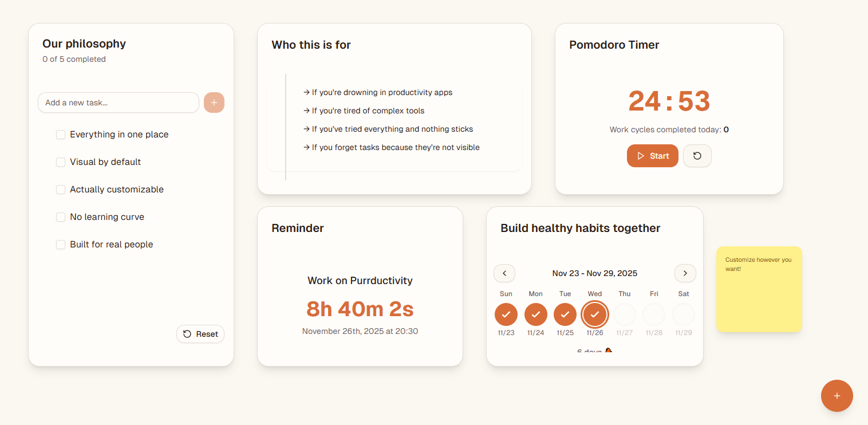Click the play icon on the Start button
The image size is (868, 425).
coord(640,155)
